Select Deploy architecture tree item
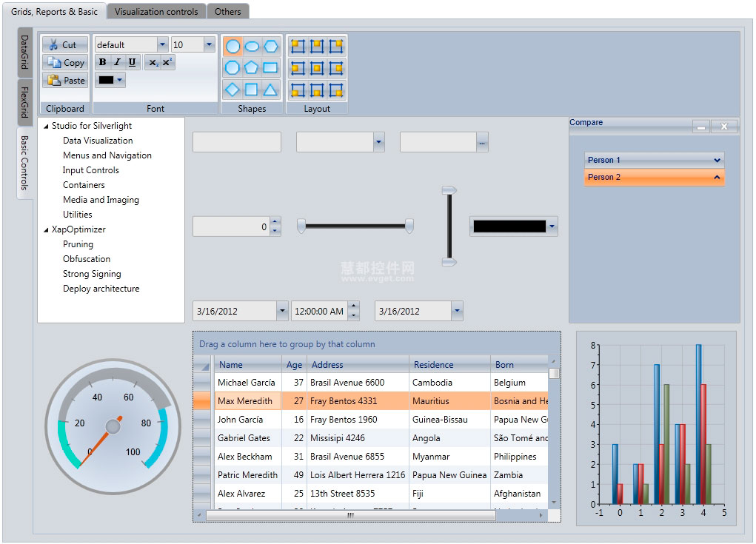Viewport: 756px width, 544px height. click(x=101, y=289)
